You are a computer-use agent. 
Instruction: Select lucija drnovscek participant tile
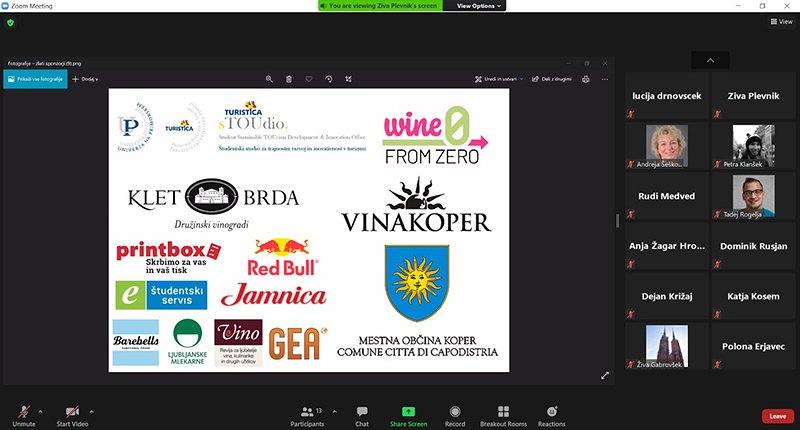tap(667, 96)
